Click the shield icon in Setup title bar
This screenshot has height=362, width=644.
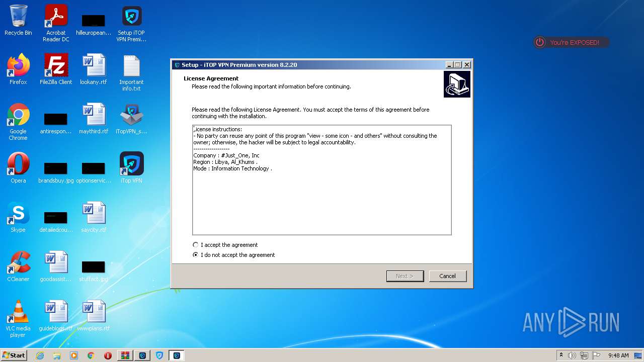pos(177,65)
